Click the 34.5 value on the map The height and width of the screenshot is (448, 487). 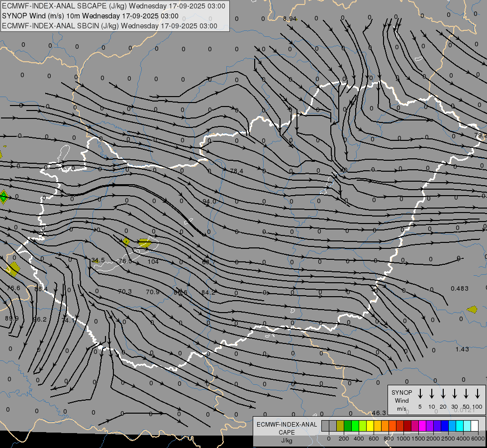click(x=98, y=260)
